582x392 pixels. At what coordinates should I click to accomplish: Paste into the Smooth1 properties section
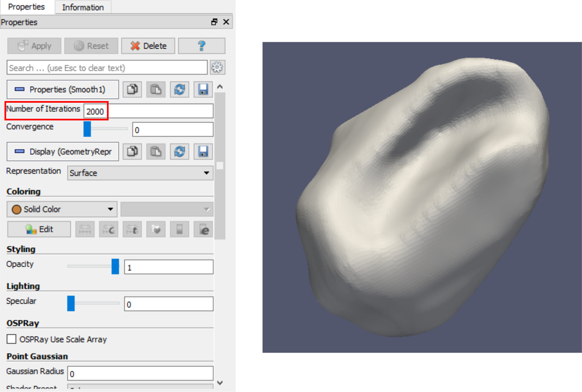(x=156, y=89)
